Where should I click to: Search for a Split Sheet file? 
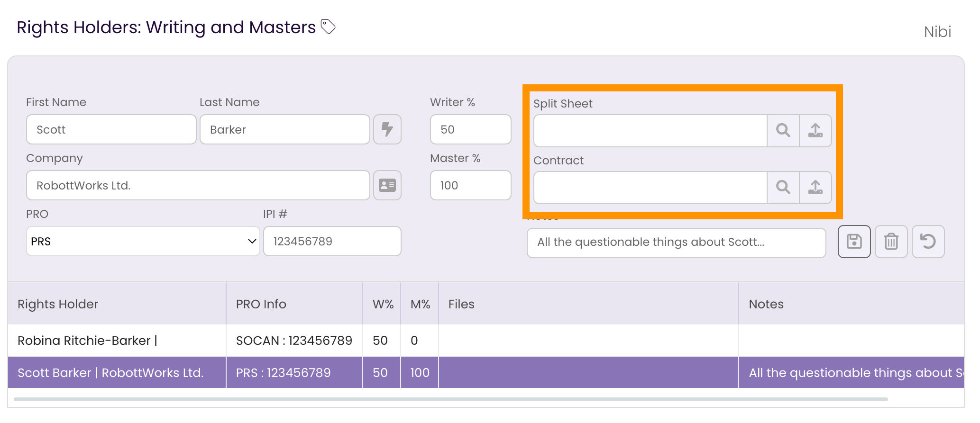[783, 131]
